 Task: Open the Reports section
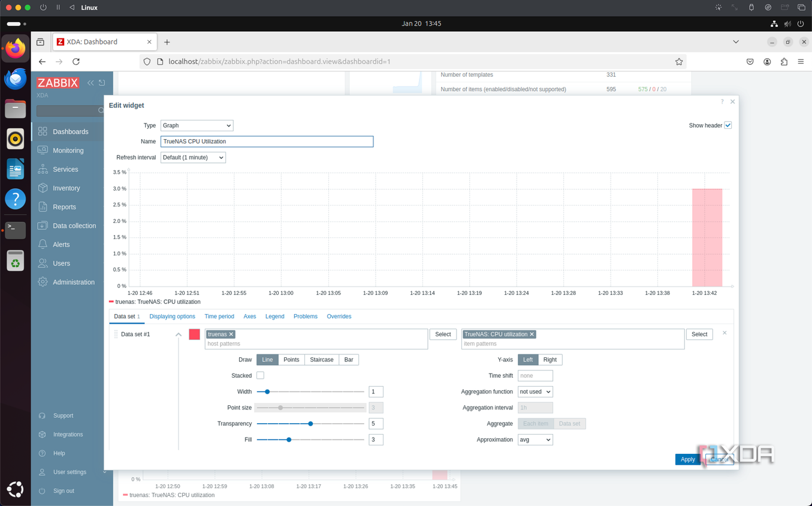coord(64,207)
